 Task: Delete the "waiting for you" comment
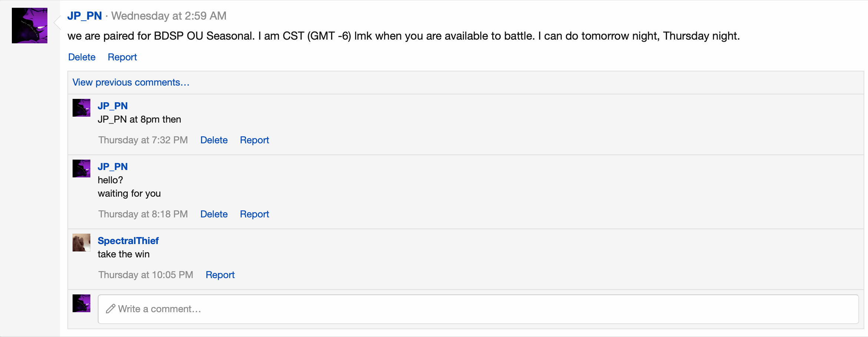coord(214,214)
